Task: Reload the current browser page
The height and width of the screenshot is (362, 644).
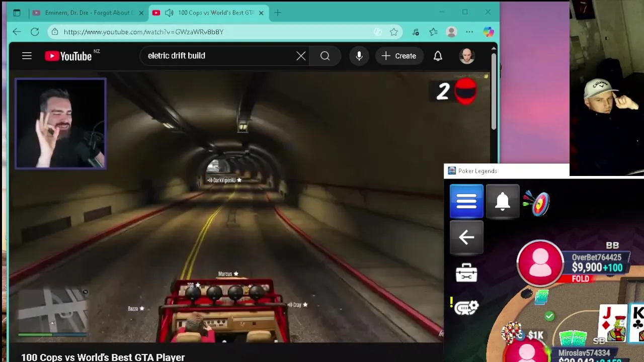Action: coord(35,32)
